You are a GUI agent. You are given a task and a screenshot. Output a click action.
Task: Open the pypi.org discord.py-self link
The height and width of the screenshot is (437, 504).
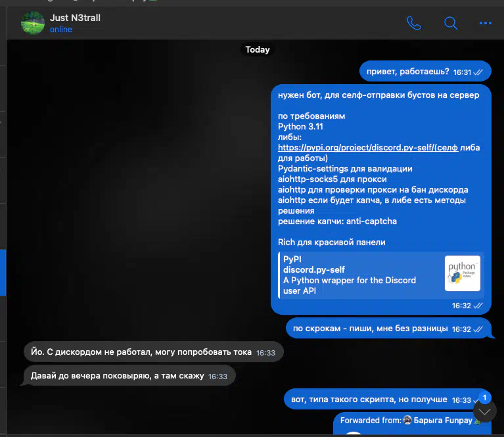(368, 148)
